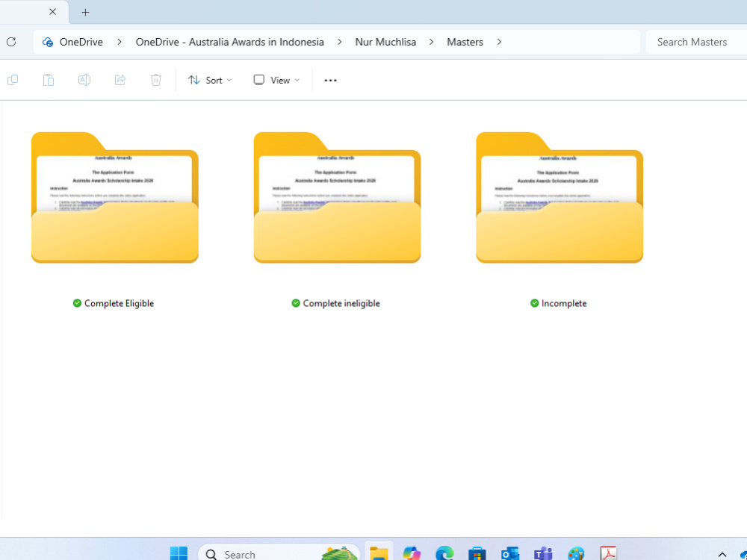Click the sync status icon of Incomplete
Screen dimensions: 747x560
click(x=535, y=303)
